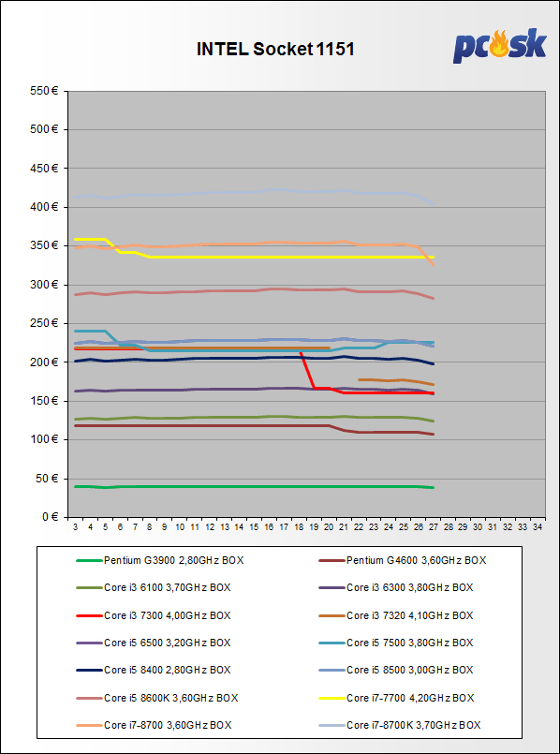Click the chart title INTEL Socket 1151
This screenshot has width=560, height=754.
[275, 50]
